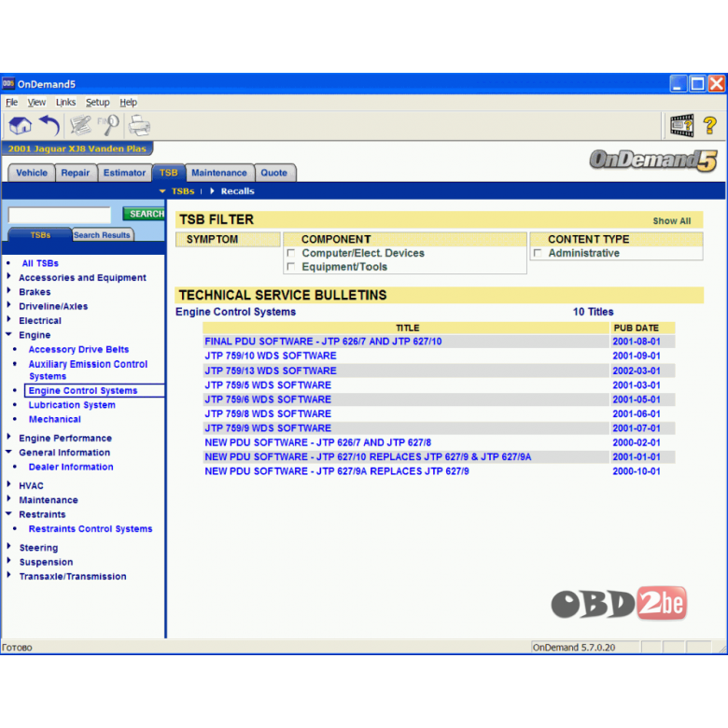Open FINAL PDU SOFTWARE JTP 626/7 bulletin

pyautogui.click(x=323, y=342)
